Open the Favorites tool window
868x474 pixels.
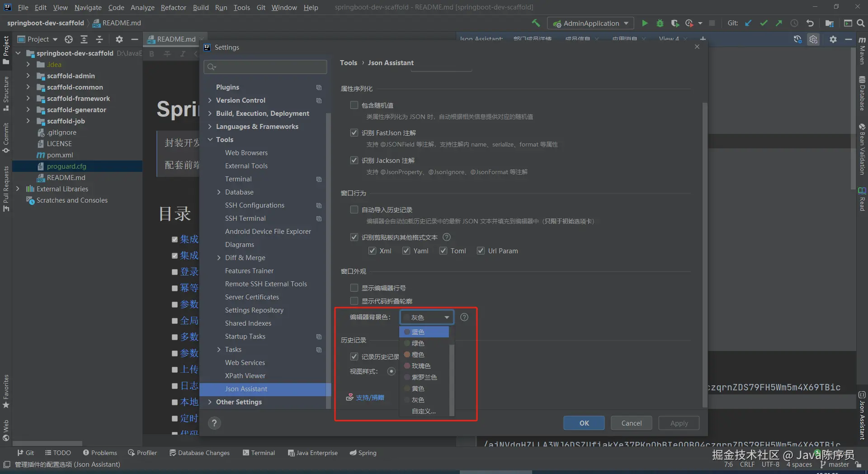pos(6,391)
